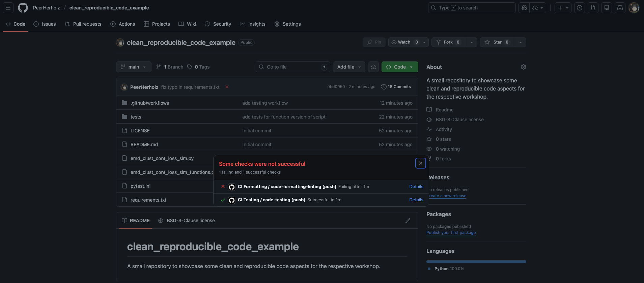The height and width of the screenshot is (283, 644).
Task: Open README.md file
Action: (144, 145)
